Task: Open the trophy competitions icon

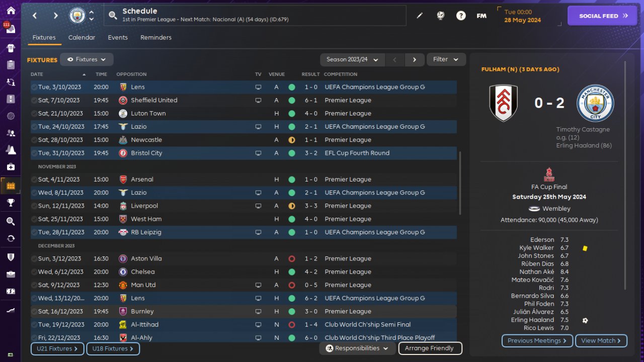Action: (x=11, y=203)
